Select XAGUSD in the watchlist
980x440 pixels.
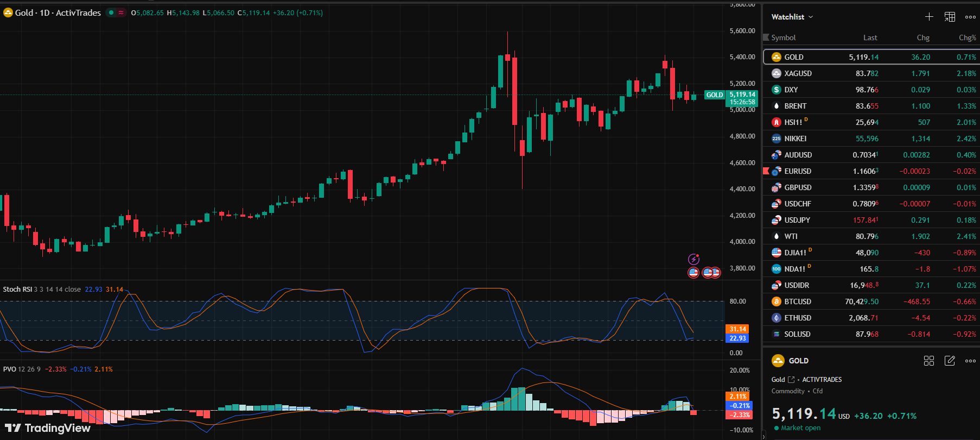pyautogui.click(x=798, y=73)
